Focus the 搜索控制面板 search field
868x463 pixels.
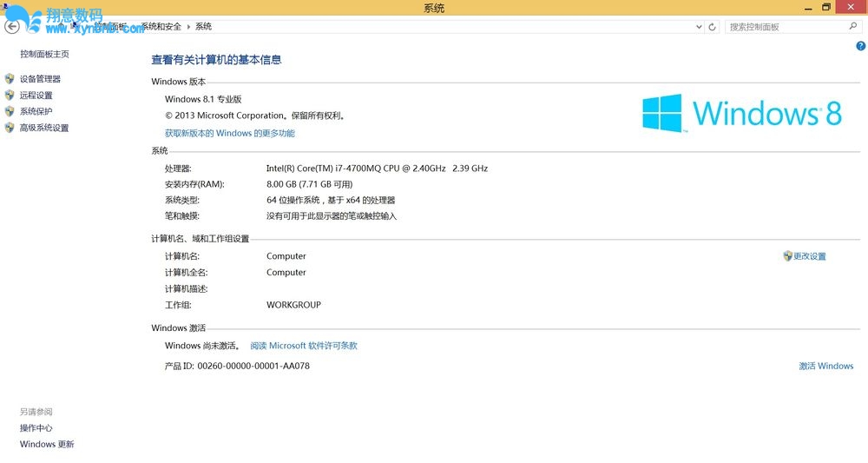coord(786,27)
